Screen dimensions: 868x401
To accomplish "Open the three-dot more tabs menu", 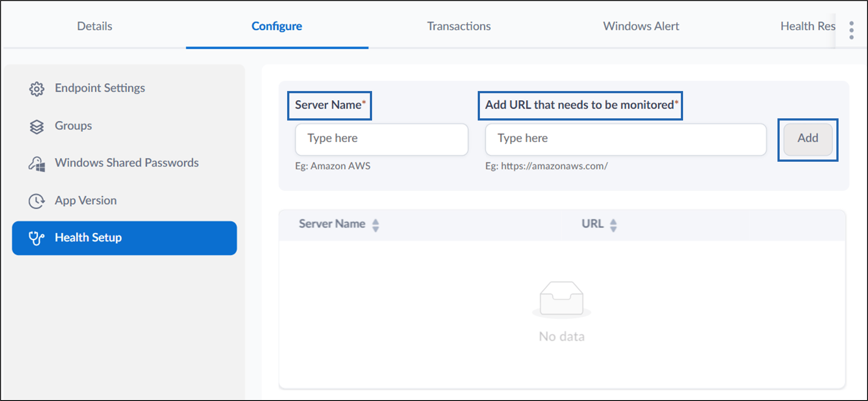I will coord(852,30).
